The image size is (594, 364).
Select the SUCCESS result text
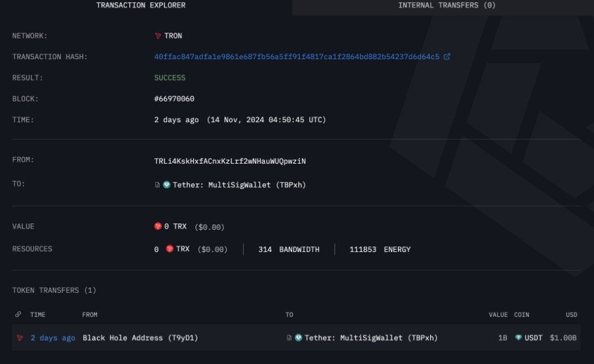(170, 77)
